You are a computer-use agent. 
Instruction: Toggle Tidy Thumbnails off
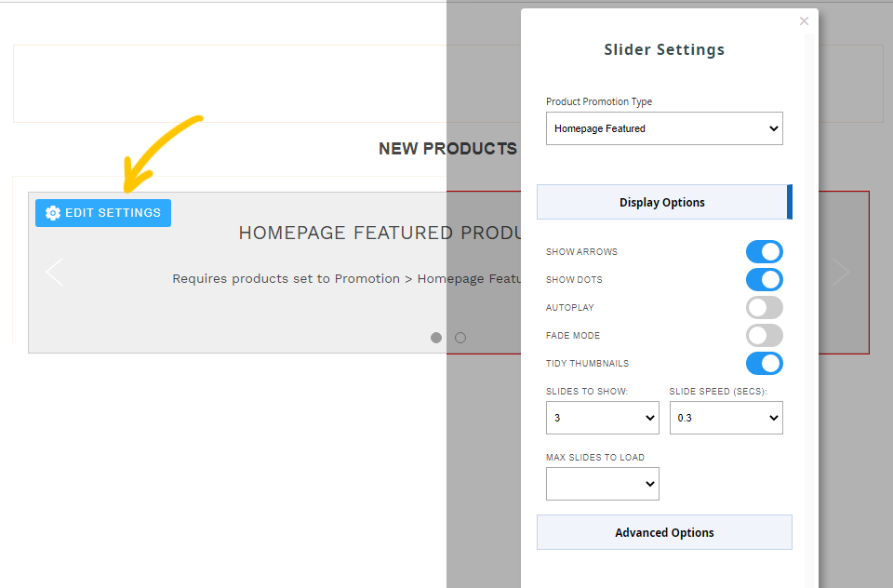[764, 364]
